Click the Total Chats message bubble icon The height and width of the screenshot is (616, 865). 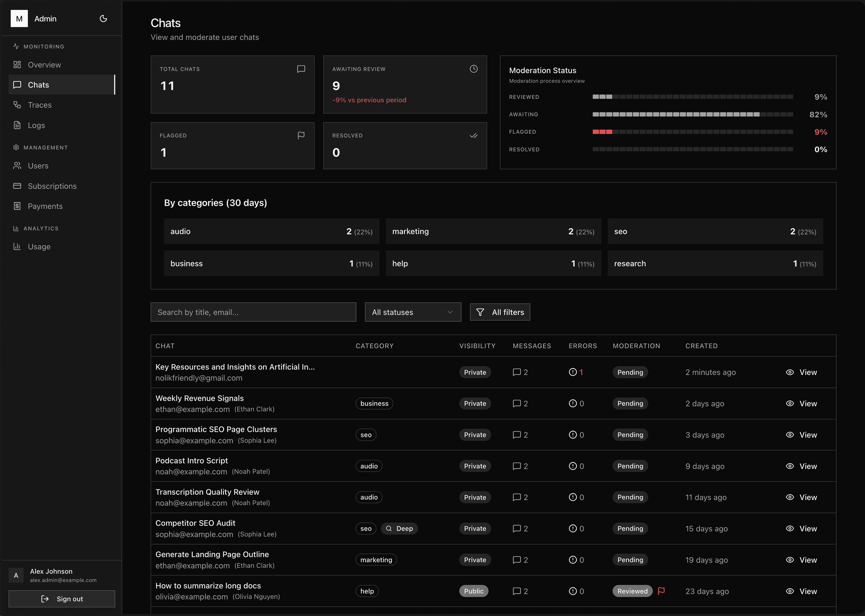(301, 69)
